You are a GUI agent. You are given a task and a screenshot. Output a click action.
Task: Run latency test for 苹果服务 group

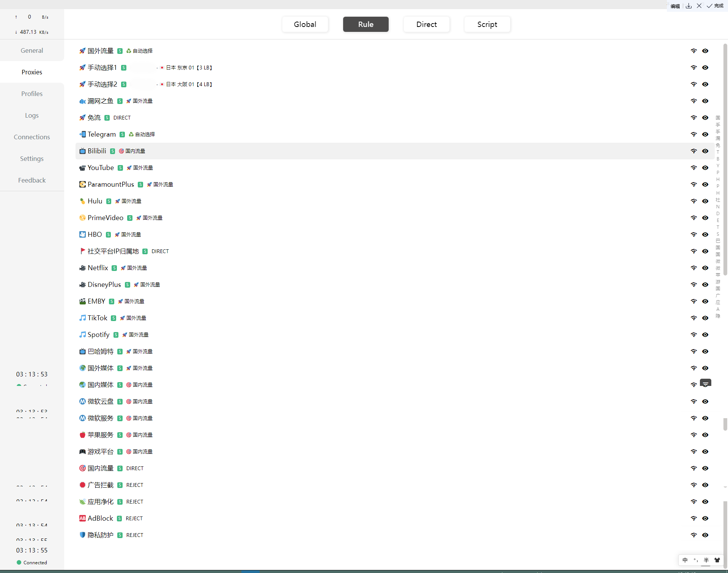click(x=694, y=435)
